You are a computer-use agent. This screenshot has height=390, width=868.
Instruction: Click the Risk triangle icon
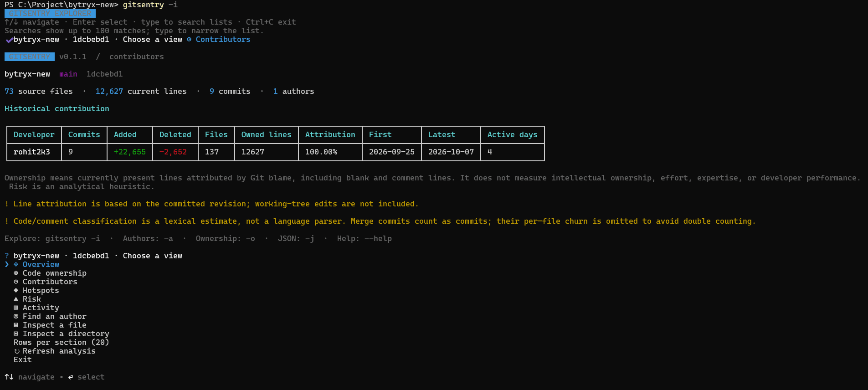tap(16, 299)
